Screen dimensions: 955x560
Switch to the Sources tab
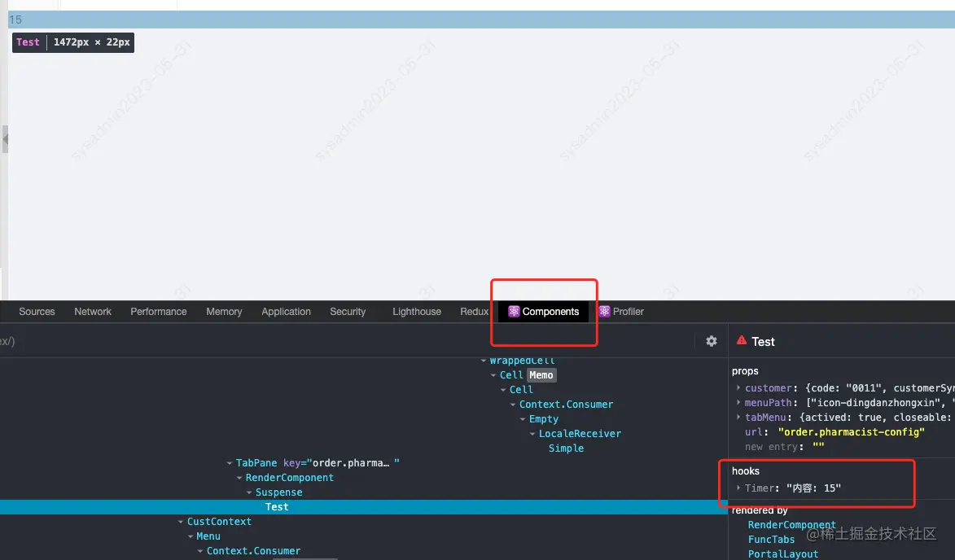click(x=37, y=312)
